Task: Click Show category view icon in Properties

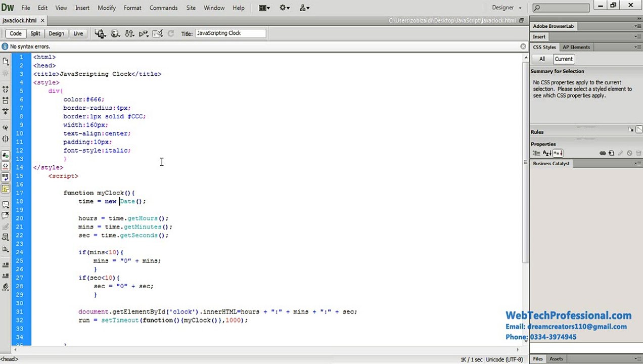Action: coord(536,153)
